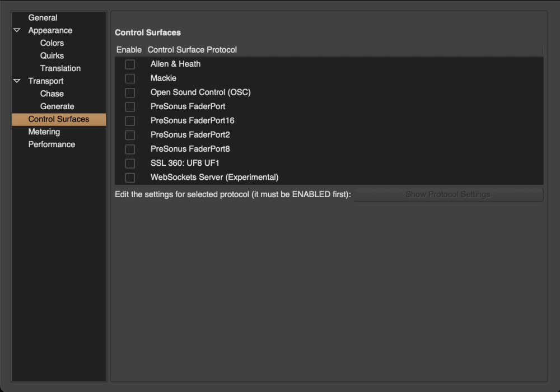
Task: Collapse the Transport section
Action: click(x=17, y=81)
